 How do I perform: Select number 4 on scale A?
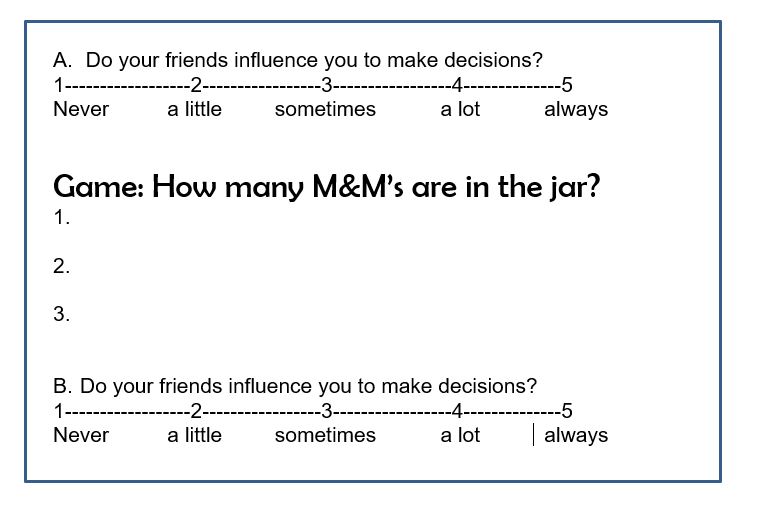tap(457, 85)
